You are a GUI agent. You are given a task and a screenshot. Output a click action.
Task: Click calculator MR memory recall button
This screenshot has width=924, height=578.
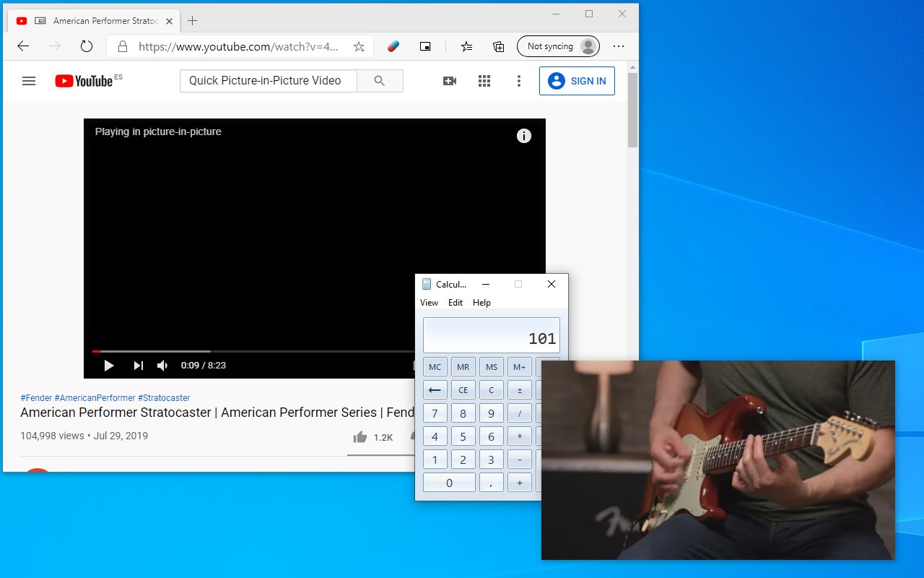(x=463, y=367)
